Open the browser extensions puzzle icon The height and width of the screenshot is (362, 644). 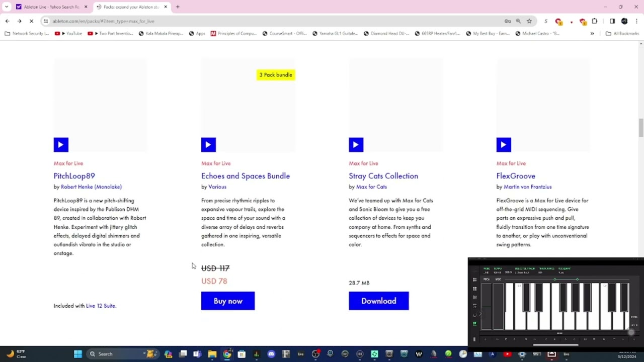point(595,21)
